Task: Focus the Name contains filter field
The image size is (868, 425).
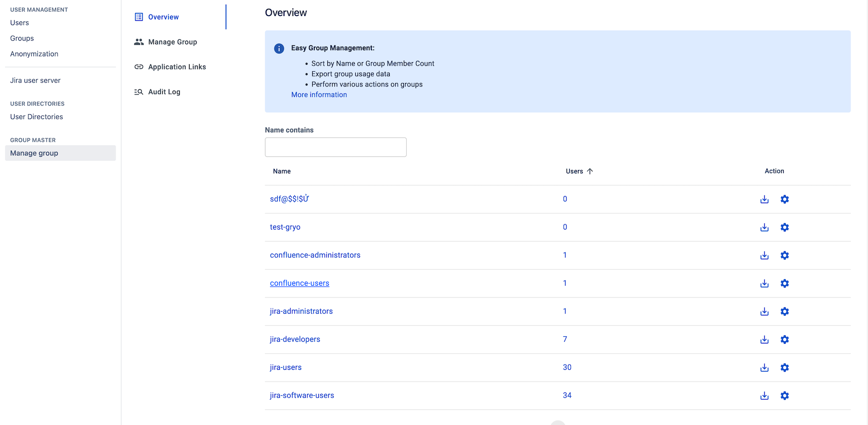Action: tap(335, 147)
